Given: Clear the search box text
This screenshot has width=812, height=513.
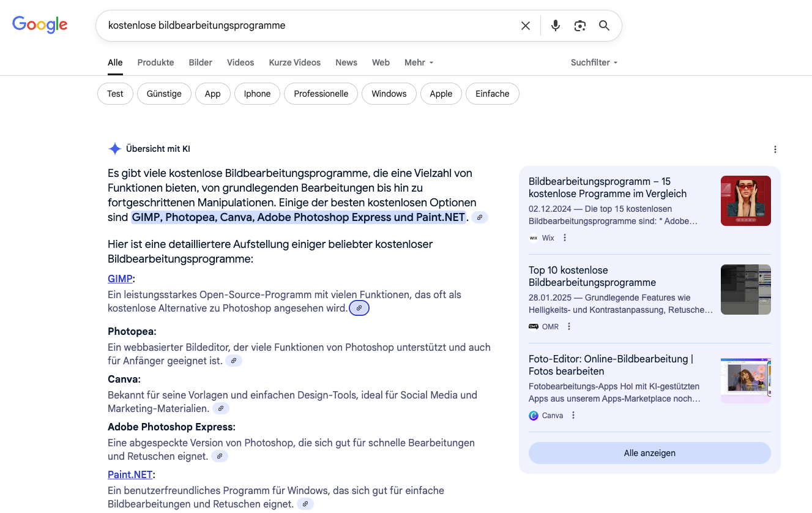Looking at the screenshot, I should point(525,26).
